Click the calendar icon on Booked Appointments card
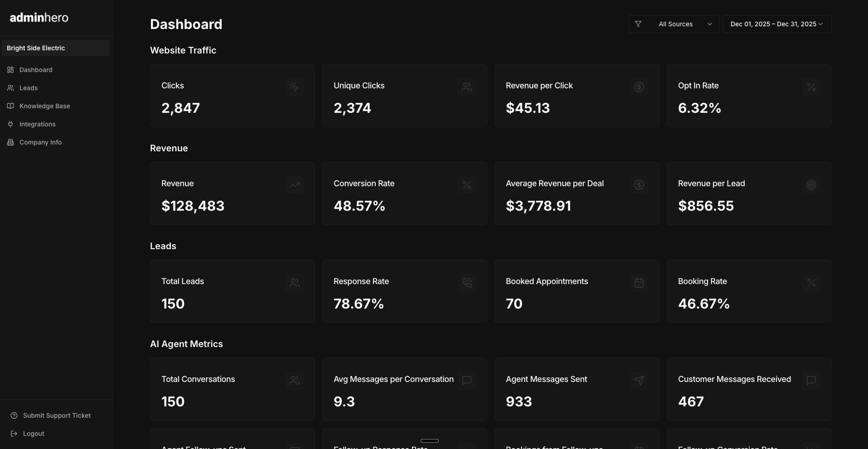The height and width of the screenshot is (449, 868). click(x=639, y=282)
